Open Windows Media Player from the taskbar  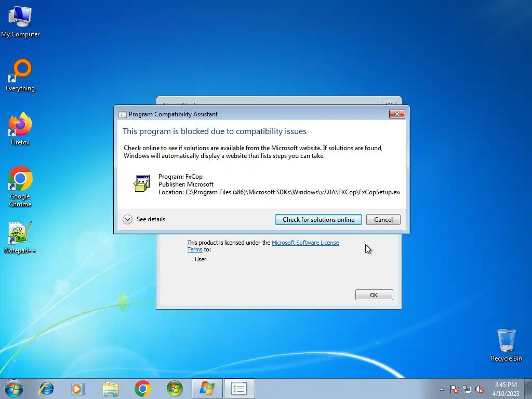(x=78, y=389)
